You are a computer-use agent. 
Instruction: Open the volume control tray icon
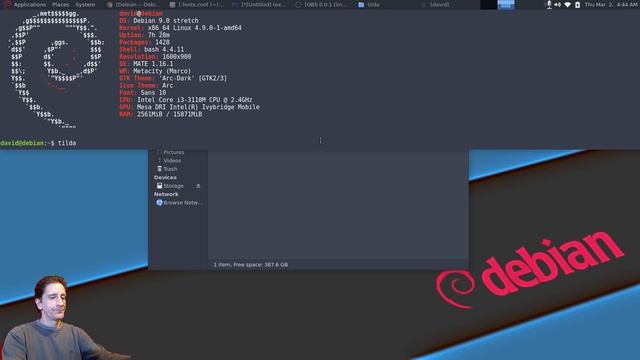558,5
